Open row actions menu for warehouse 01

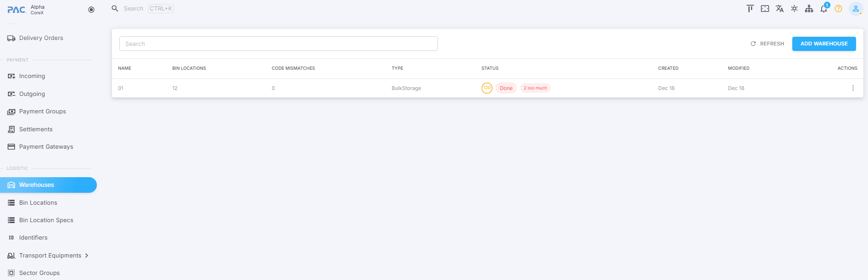pos(853,88)
